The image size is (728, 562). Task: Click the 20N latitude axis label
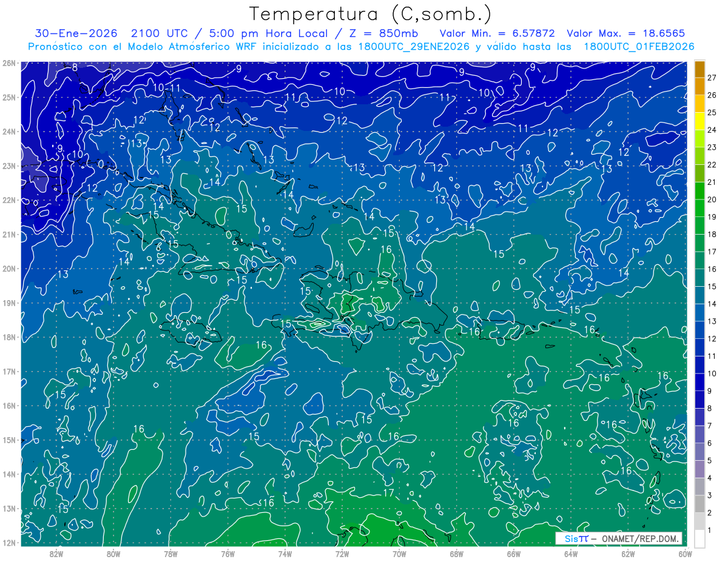pyautogui.click(x=8, y=269)
